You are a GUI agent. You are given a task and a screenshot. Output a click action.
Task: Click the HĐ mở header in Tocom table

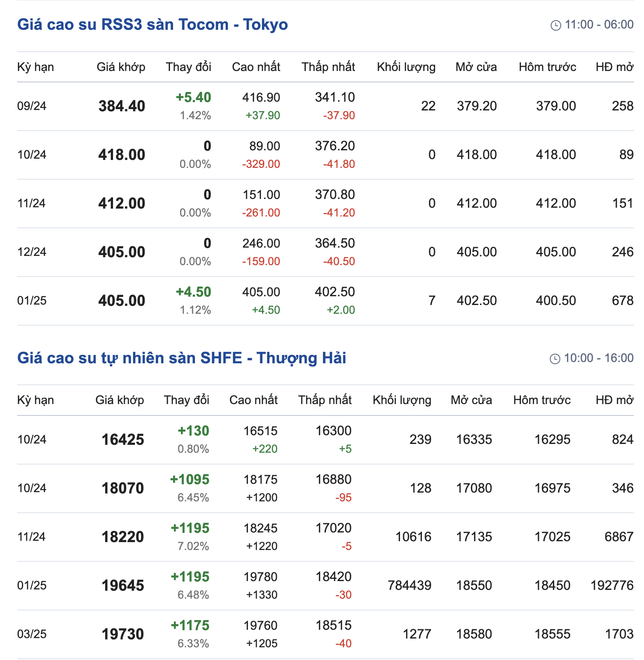[614, 67]
